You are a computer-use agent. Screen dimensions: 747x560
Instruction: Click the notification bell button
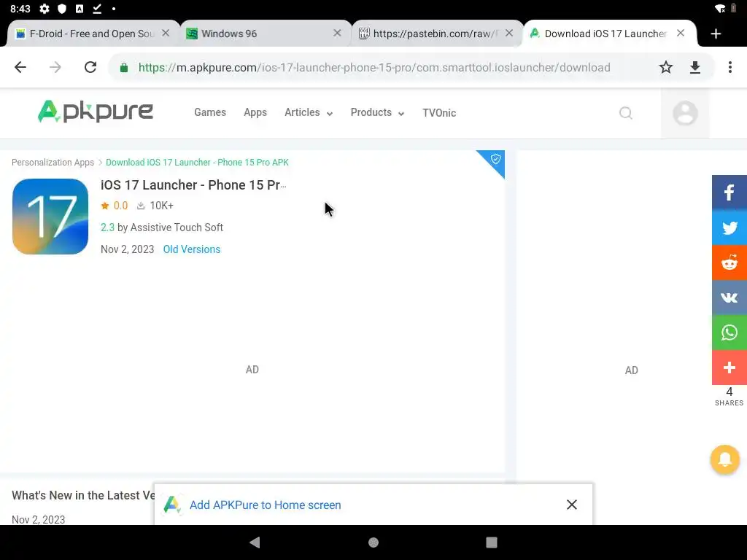pyautogui.click(x=724, y=459)
